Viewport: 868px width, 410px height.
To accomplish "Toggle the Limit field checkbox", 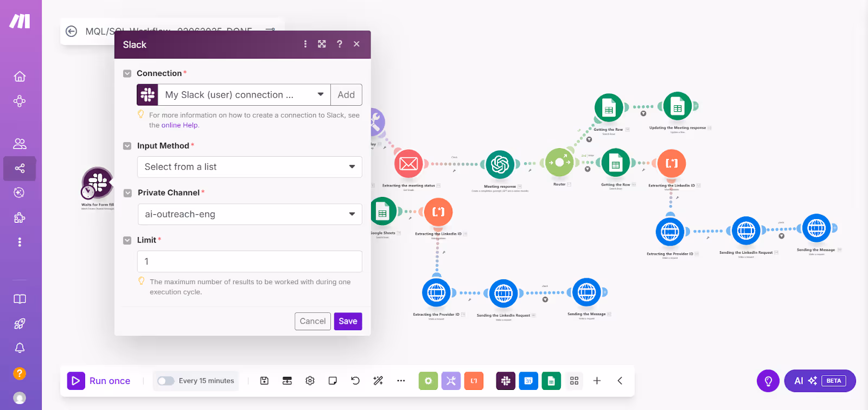I will [127, 240].
